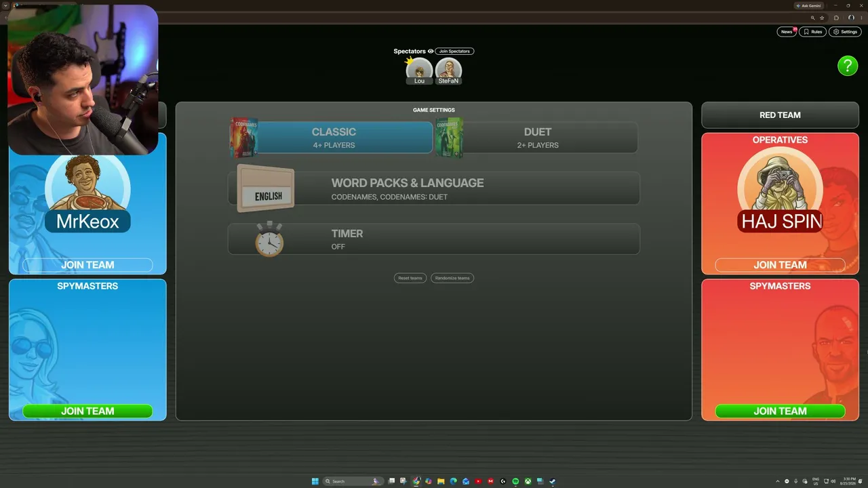The height and width of the screenshot is (488, 868).
Task: Click the HAJ SPIN name tag
Action: tap(781, 222)
